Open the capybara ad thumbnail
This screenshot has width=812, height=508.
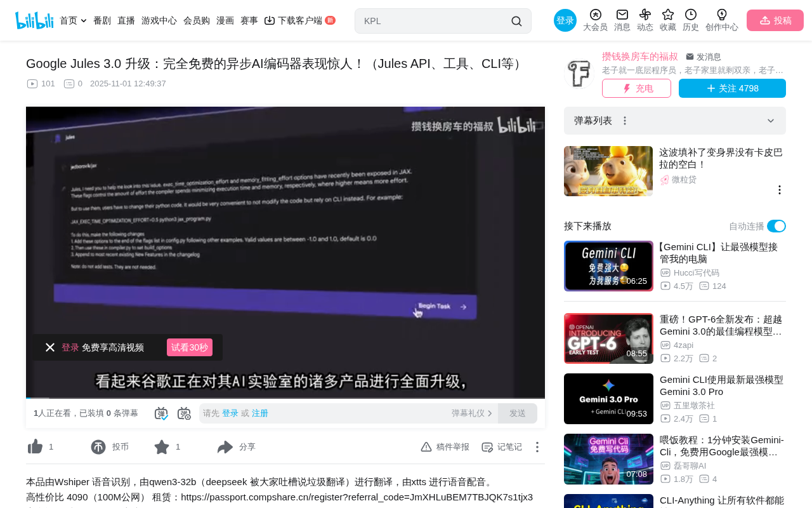[x=608, y=171]
